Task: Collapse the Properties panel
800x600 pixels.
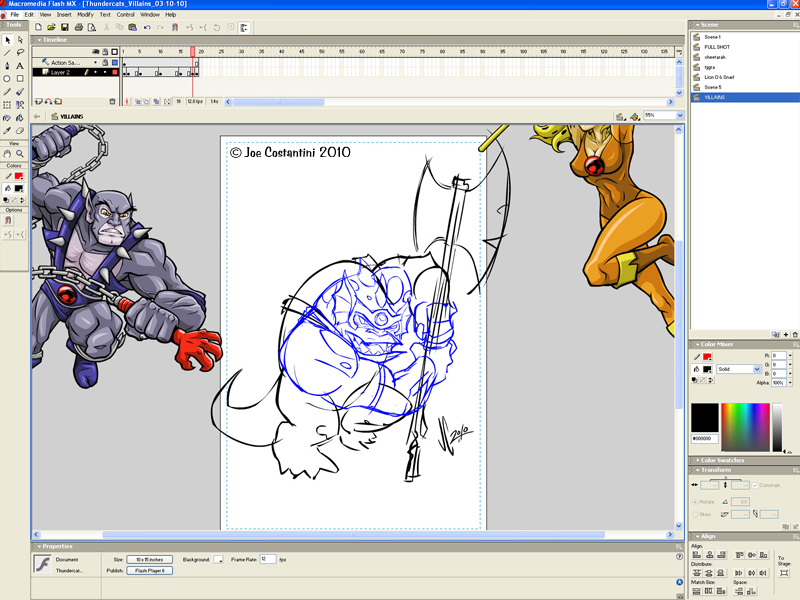Action: click(39, 546)
